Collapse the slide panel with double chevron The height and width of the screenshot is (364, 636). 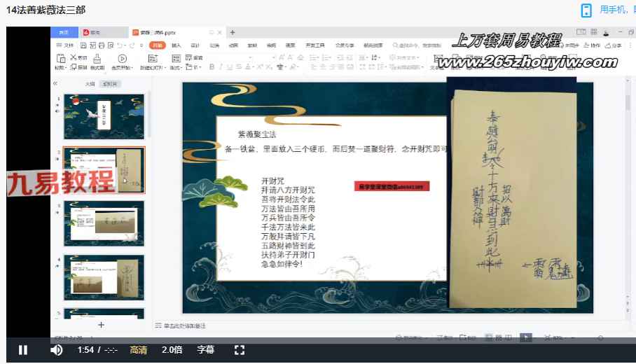[x=55, y=83]
